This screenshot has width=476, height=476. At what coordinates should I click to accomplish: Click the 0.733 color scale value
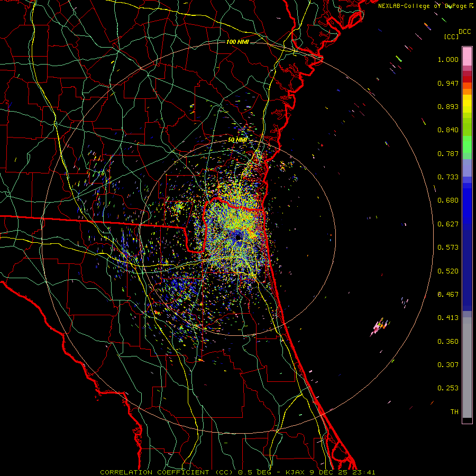pos(448,177)
